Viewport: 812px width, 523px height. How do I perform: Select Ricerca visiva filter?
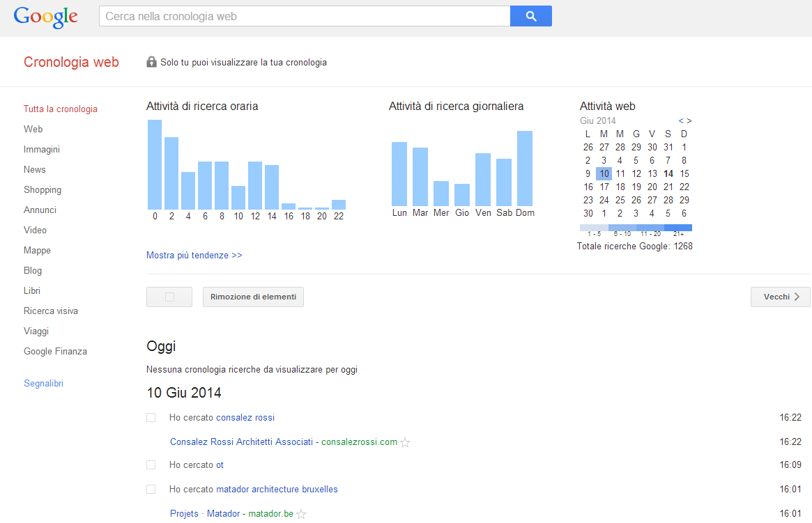click(51, 311)
